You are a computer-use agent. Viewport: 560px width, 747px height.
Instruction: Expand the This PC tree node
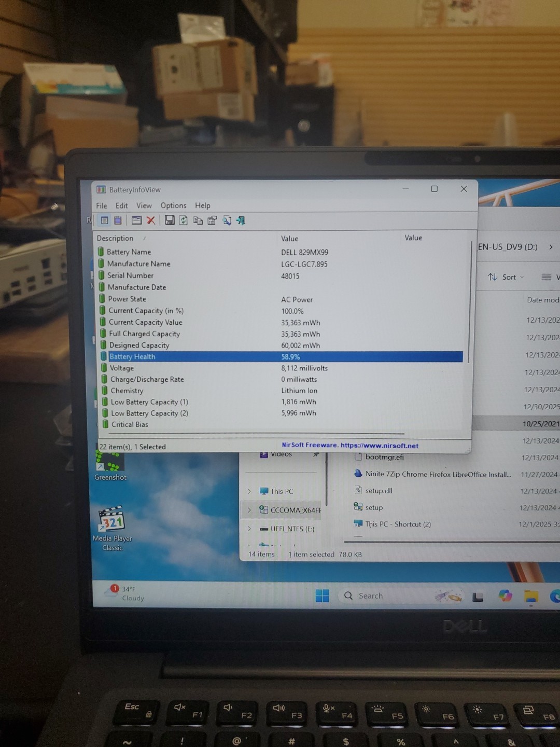(249, 491)
